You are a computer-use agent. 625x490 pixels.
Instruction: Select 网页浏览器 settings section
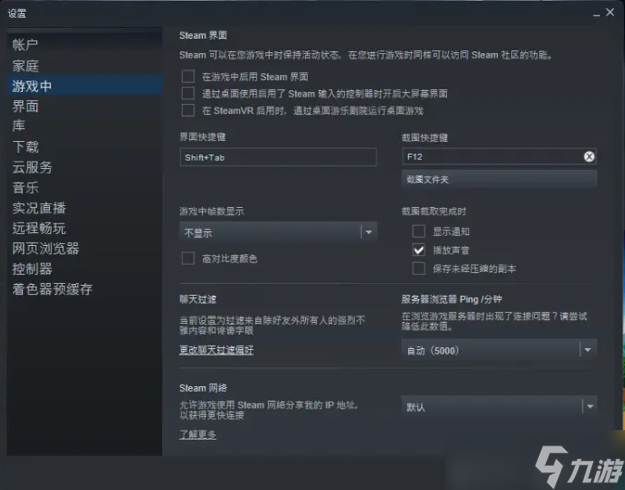point(46,248)
